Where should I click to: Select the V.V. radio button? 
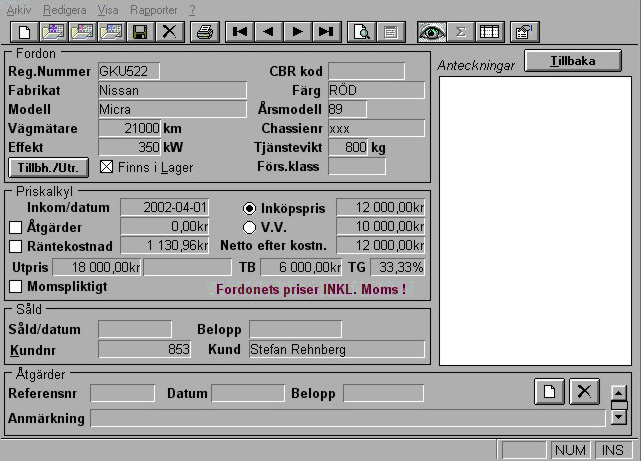tap(250, 227)
